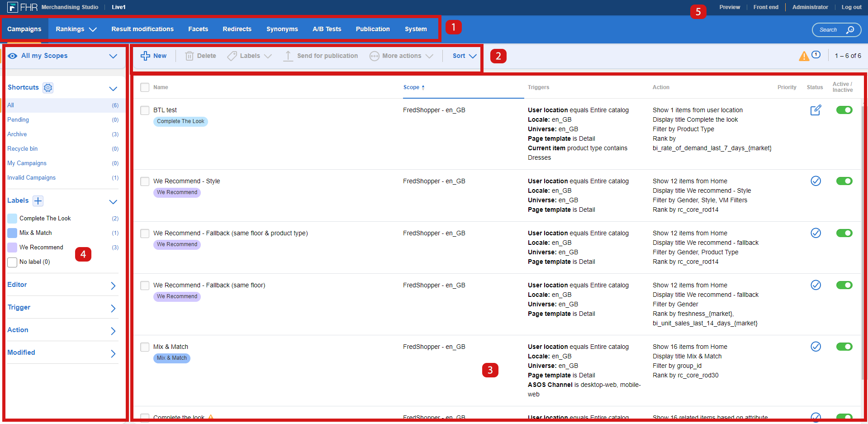Click the Front end link
868x424 pixels.
click(x=766, y=7)
